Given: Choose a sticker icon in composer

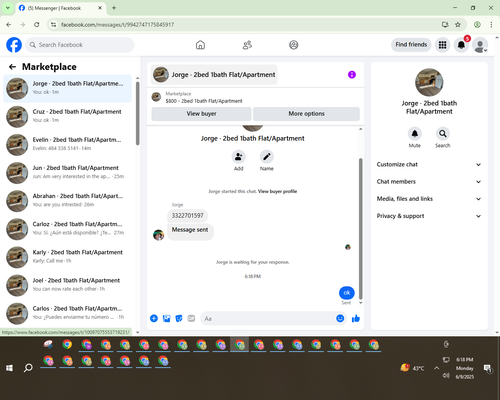Looking at the screenshot, I should (x=179, y=318).
